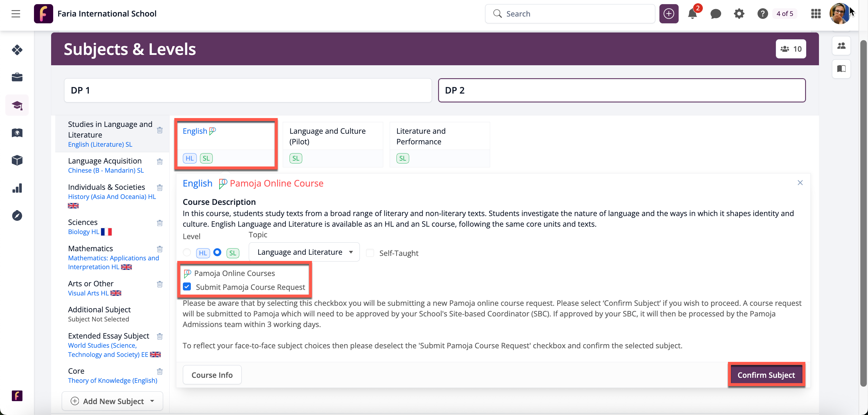Open the apps grid launcher icon

click(815, 14)
